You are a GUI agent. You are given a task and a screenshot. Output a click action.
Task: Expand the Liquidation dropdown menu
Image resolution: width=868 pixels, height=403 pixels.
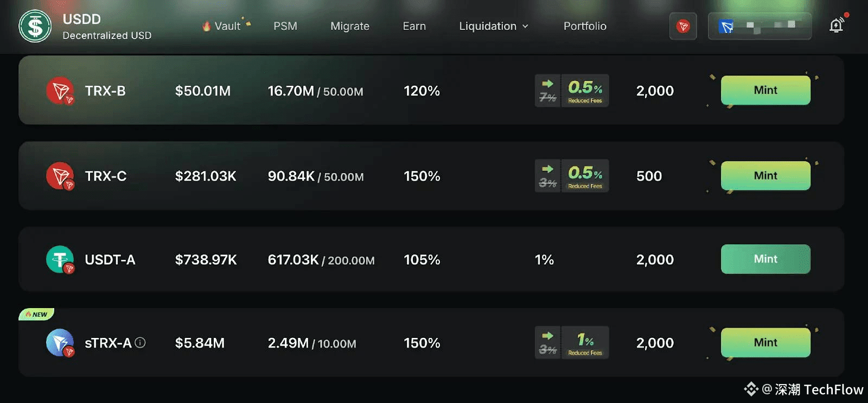coord(493,26)
